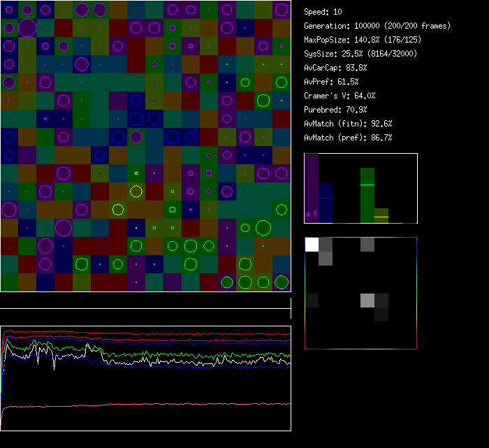
Task: Click the largest purple circle in the grid
Action: [x=27, y=28]
